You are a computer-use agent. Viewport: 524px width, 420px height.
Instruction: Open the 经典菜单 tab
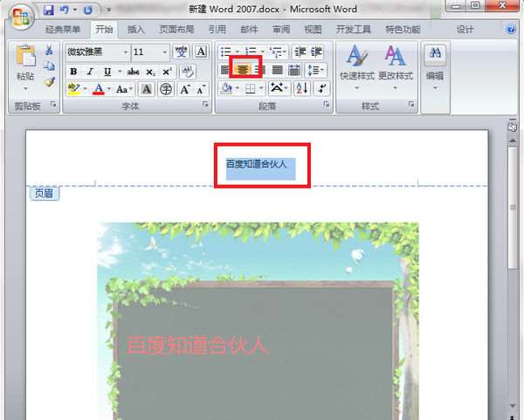[63, 30]
